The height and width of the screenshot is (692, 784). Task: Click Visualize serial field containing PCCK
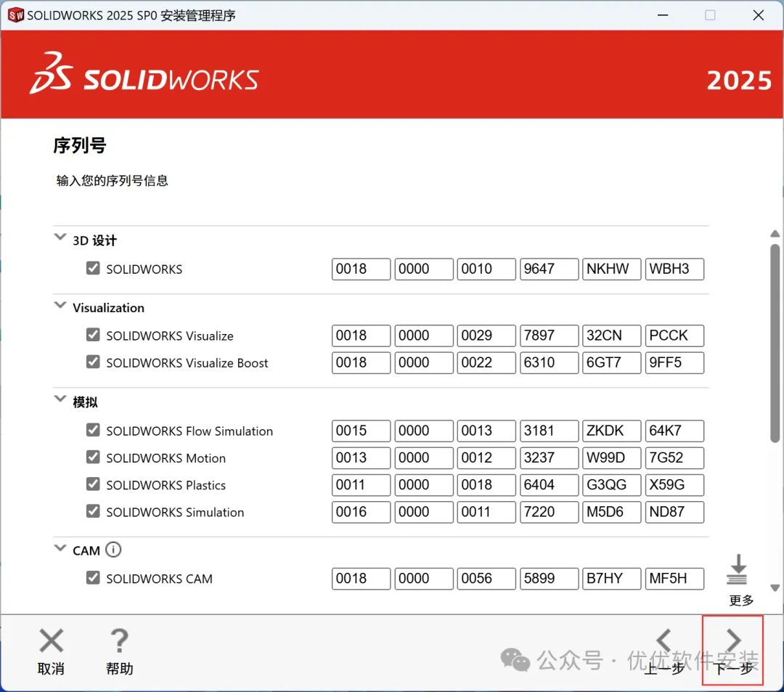[x=674, y=335]
